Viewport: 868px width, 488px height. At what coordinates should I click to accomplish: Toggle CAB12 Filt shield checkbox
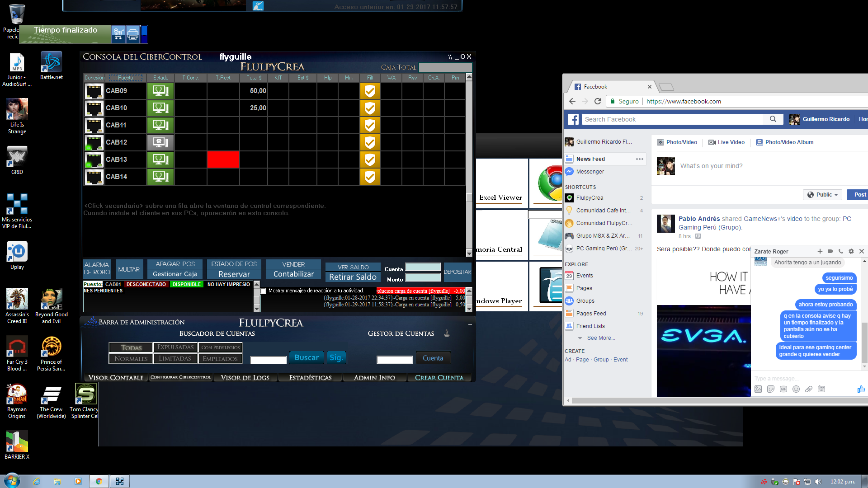click(x=370, y=142)
